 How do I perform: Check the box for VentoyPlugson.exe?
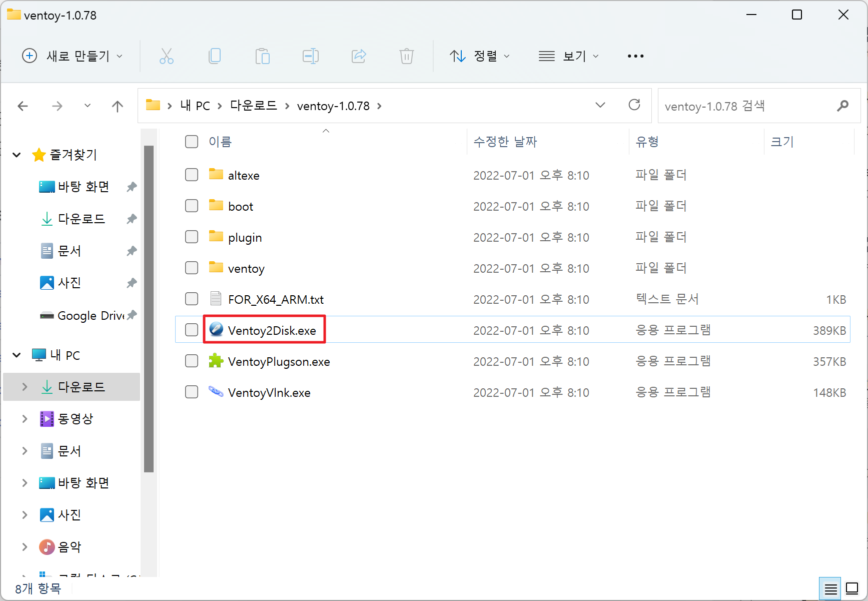click(x=192, y=361)
